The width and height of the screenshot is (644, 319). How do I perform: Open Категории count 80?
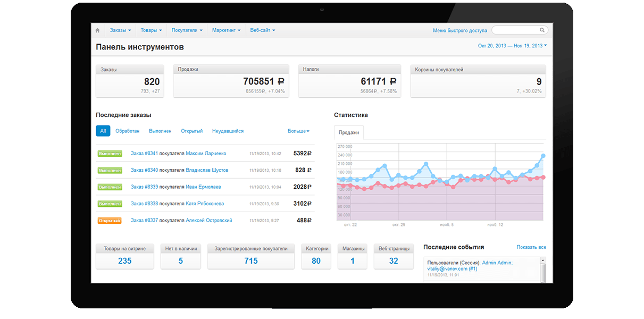[x=316, y=261]
